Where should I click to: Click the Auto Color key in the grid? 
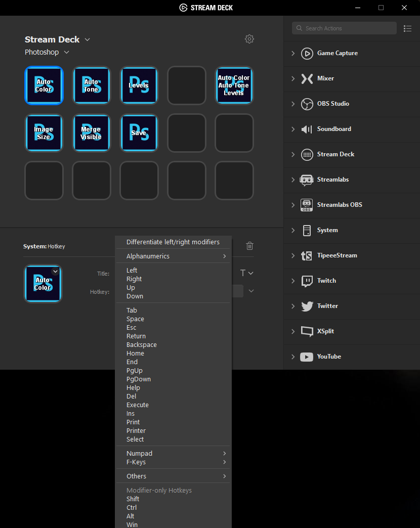44,85
